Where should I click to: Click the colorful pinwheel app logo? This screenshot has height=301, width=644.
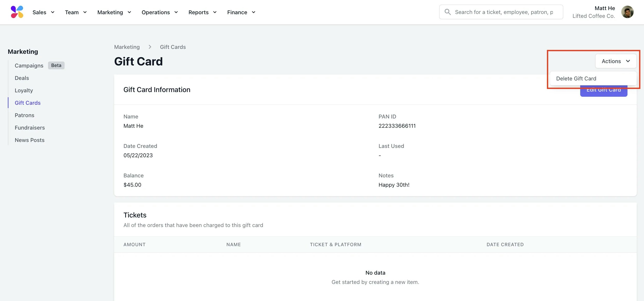17,12
